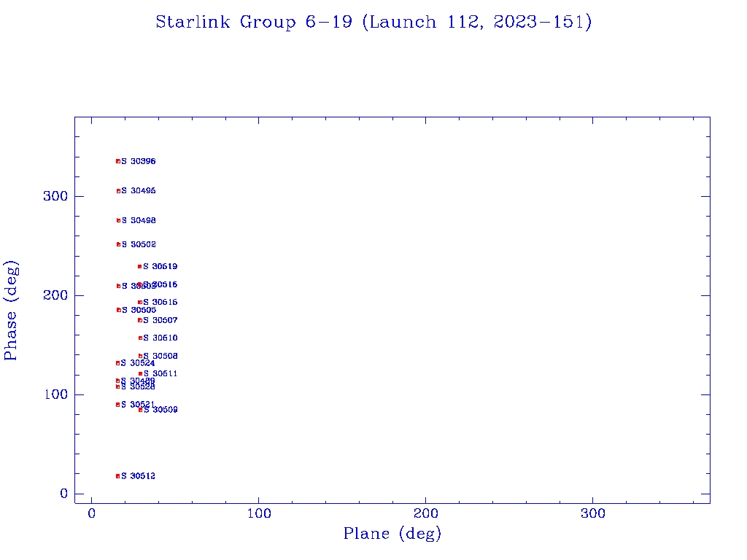Click the S 30507 data point marker
747x560 pixels.
(139, 320)
